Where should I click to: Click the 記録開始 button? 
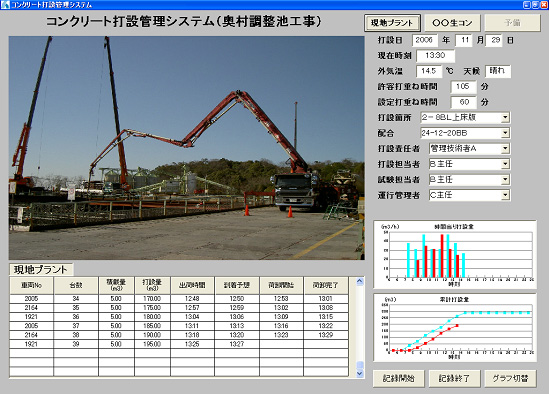[398, 378]
